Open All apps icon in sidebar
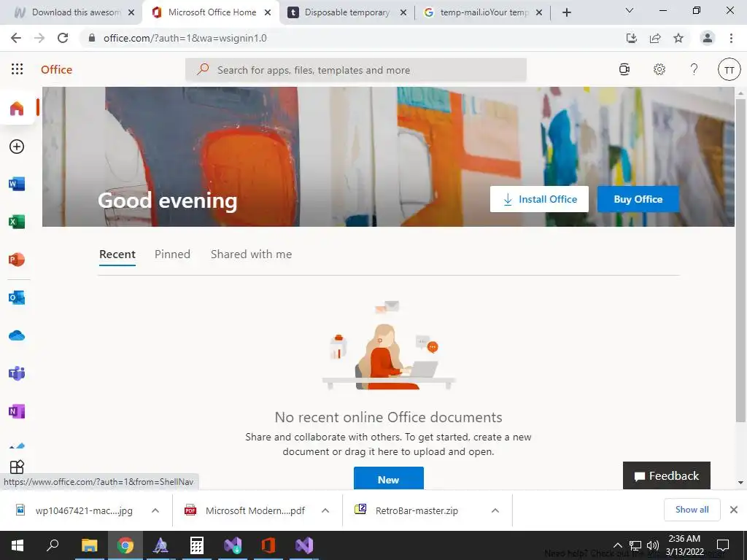 [x=17, y=467]
